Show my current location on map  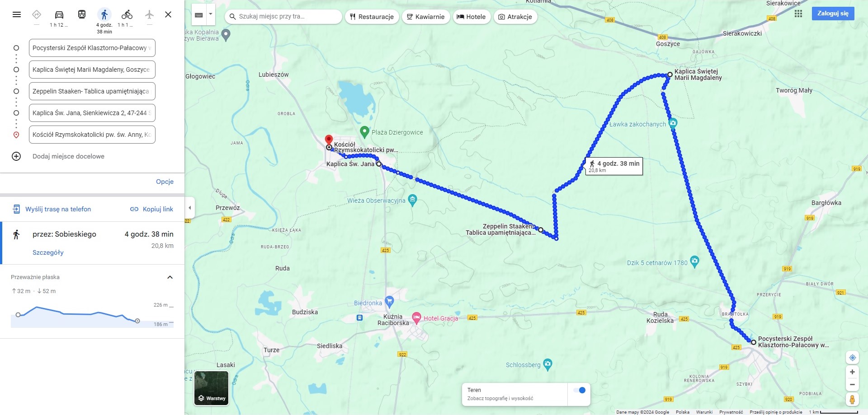pos(852,358)
